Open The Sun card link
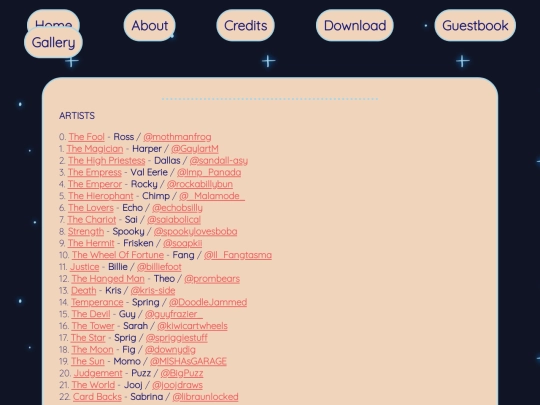This screenshot has width=540, height=405. coord(88,361)
